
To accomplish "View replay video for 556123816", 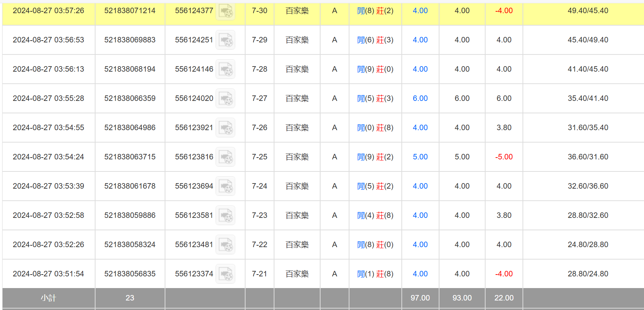I will tap(225, 157).
